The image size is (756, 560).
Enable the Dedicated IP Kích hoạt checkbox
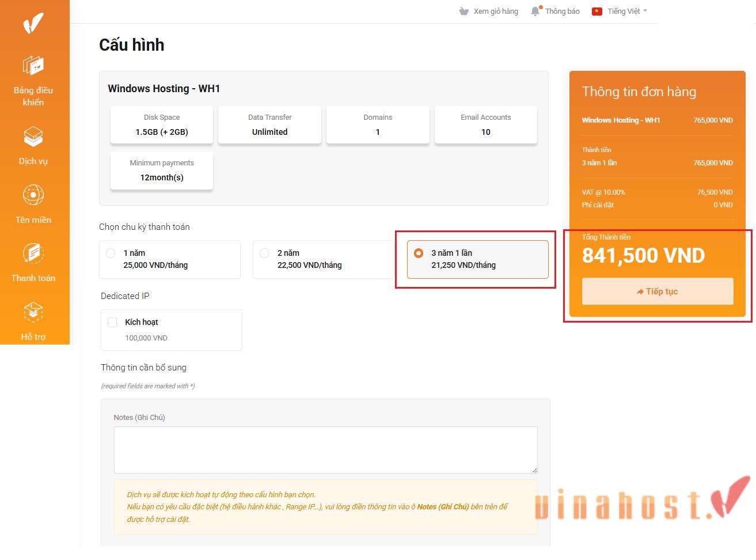113,322
